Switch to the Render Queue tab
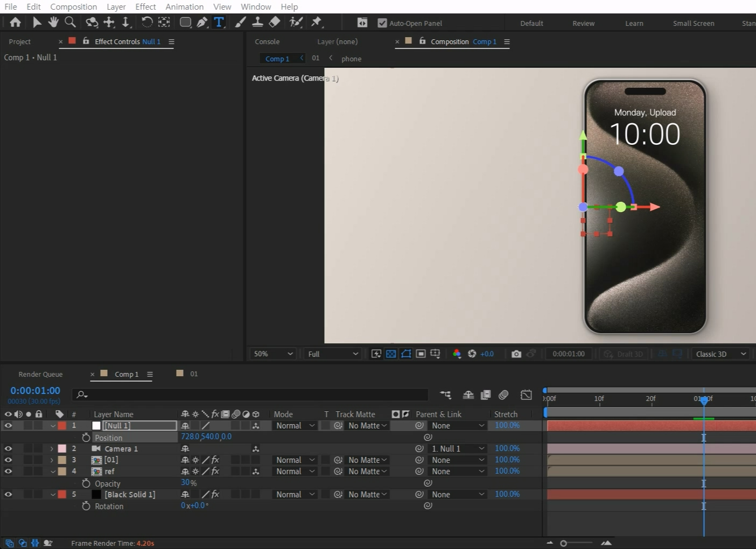This screenshot has width=756, height=549. [x=40, y=374]
